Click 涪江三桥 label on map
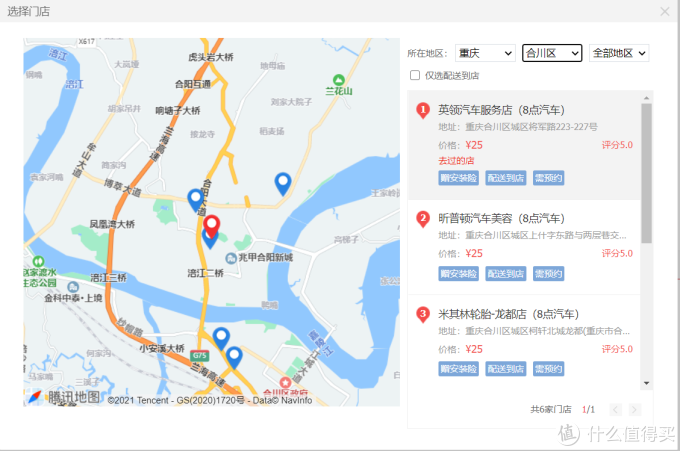This screenshot has height=451, width=680. click(x=108, y=278)
